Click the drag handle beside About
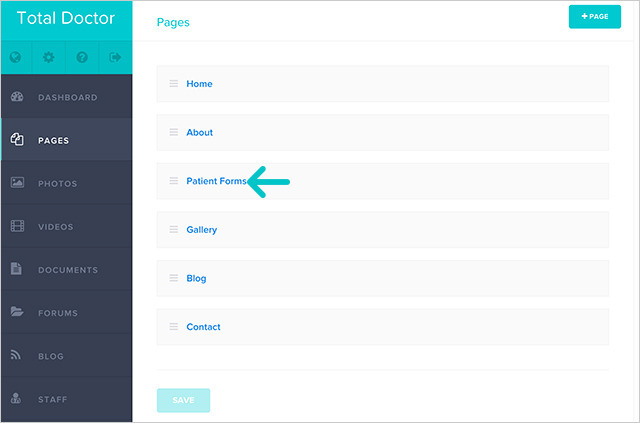 tap(173, 132)
